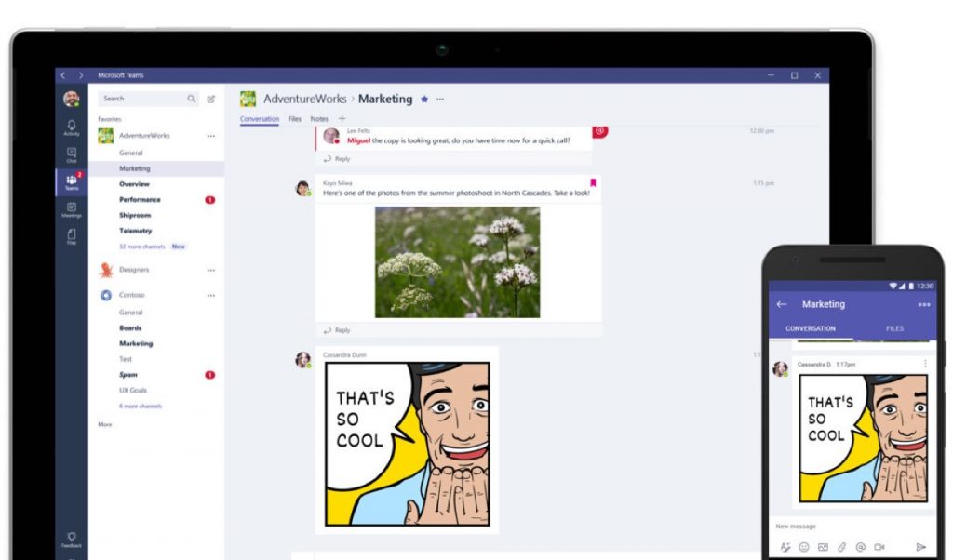Click the search magnifier icon

click(191, 99)
